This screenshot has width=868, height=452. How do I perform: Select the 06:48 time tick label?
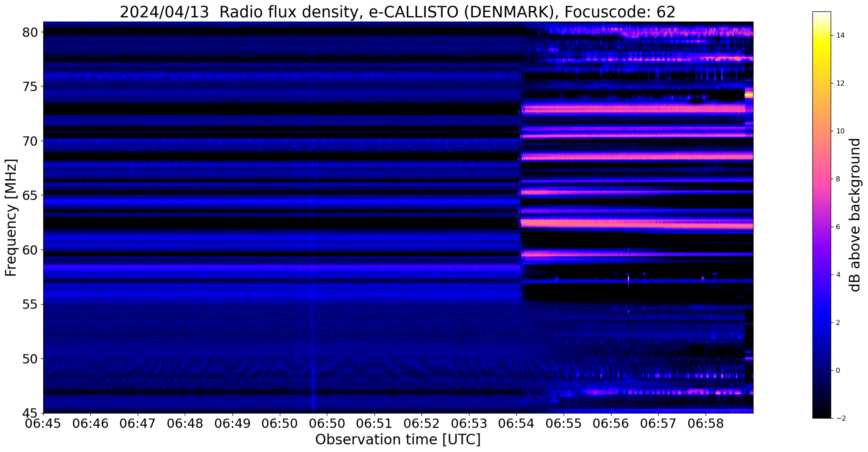coord(185,424)
